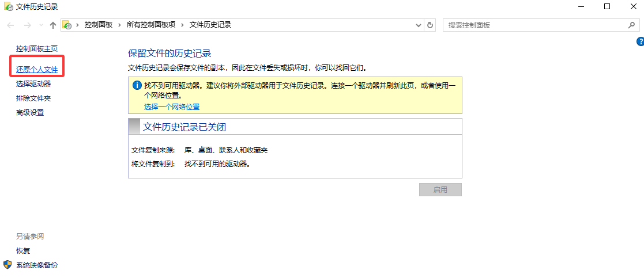Open the recent locations dropdown arrow
Screen dimensions: 644x278
pyautogui.click(x=40, y=25)
